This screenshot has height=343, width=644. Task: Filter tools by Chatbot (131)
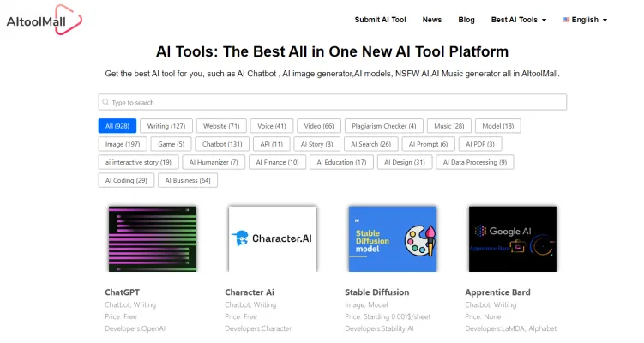pos(222,144)
